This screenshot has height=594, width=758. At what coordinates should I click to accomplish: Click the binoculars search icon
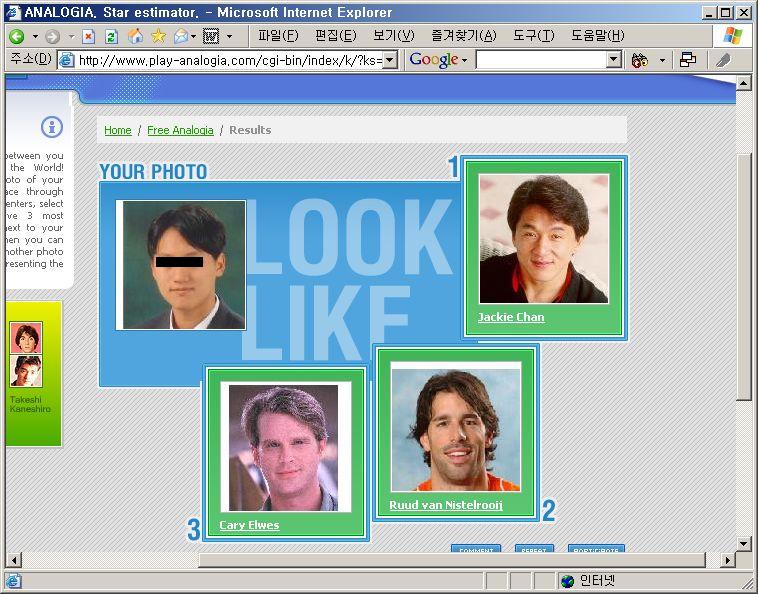coord(640,60)
